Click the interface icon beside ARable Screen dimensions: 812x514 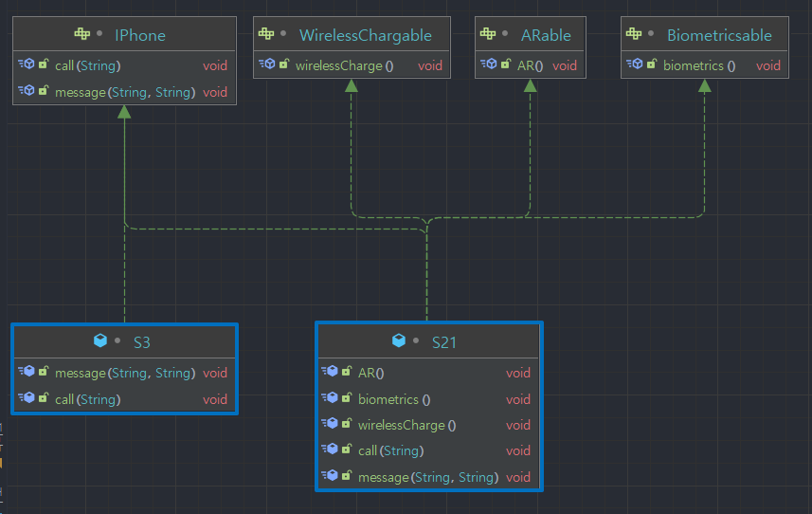488,34
